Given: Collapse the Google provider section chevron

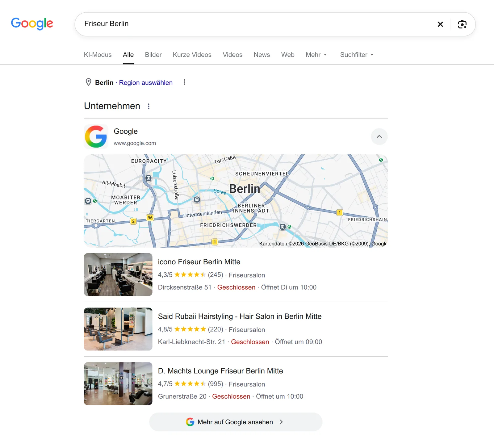Looking at the screenshot, I should click(379, 136).
